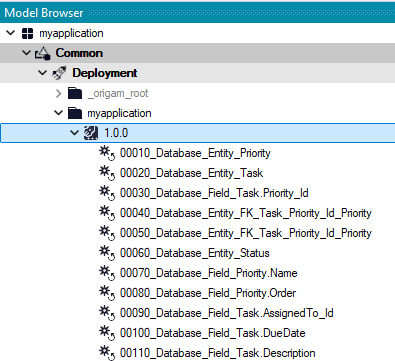Collapse the 1.0.0 version node

click(x=74, y=133)
